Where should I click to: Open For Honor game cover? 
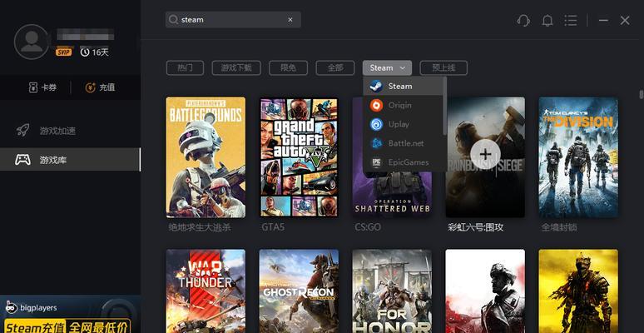click(392, 291)
